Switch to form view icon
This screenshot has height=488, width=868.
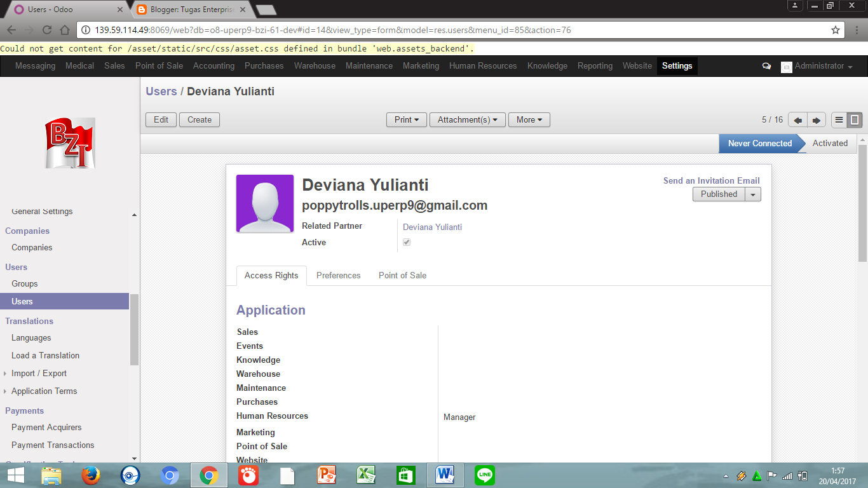pos(855,120)
